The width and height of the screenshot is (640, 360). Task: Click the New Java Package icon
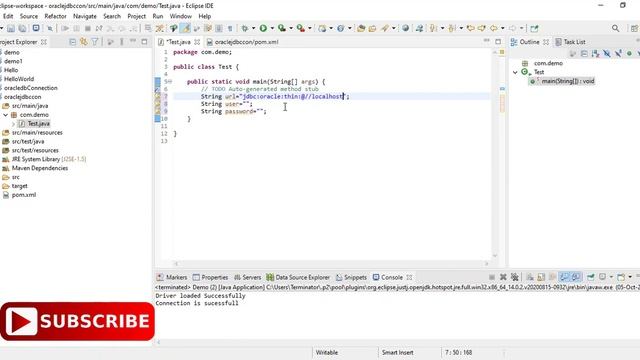click(x=322, y=28)
